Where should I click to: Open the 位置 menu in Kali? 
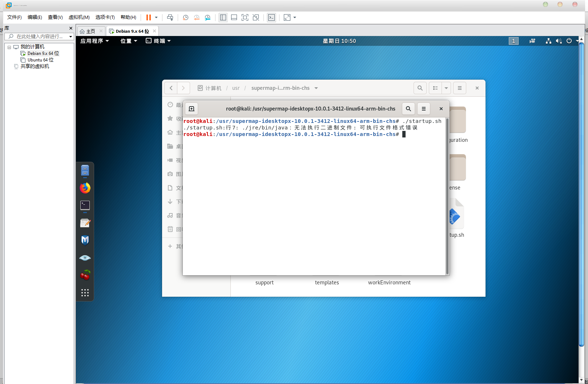129,41
